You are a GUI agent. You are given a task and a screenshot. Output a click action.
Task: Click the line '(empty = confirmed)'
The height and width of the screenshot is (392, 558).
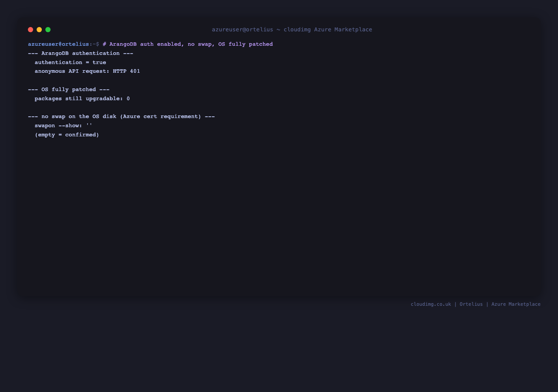coord(67,135)
